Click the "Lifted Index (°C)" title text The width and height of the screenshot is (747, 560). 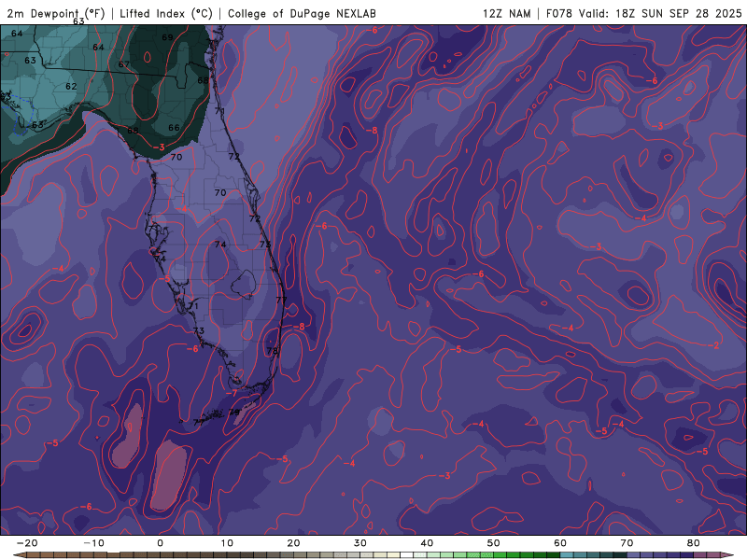pyautogui.click(x=166, y=13)
